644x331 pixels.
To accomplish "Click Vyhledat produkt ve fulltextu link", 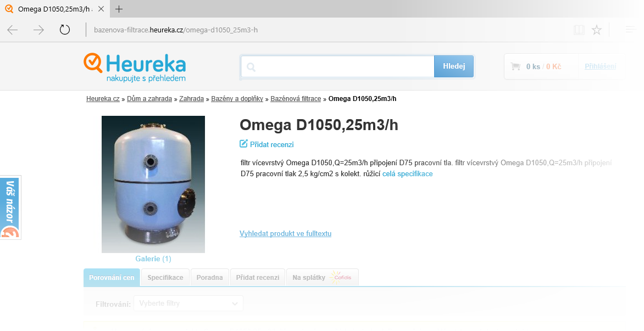I will [x=285, y=234].
